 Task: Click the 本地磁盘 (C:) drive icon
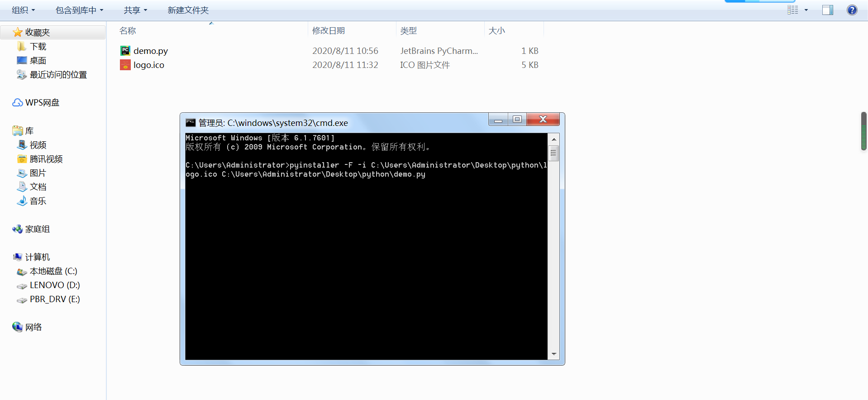coord(22,272)
